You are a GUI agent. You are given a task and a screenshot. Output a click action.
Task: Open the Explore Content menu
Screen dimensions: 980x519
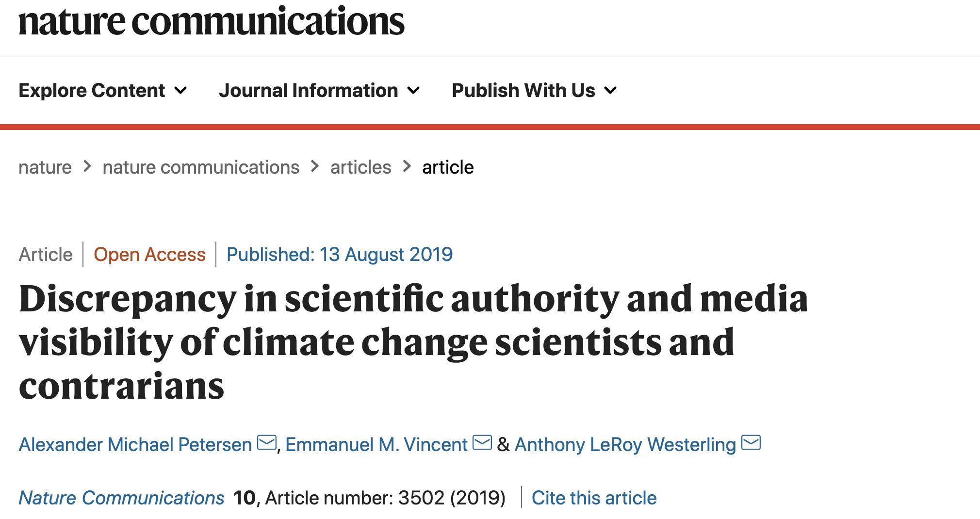[x=92, y=91]
